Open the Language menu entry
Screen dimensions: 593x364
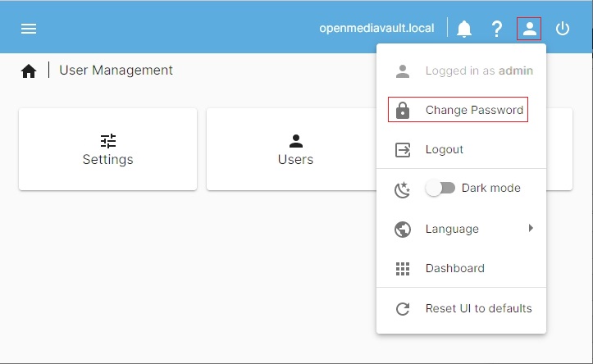coord(452,229)
